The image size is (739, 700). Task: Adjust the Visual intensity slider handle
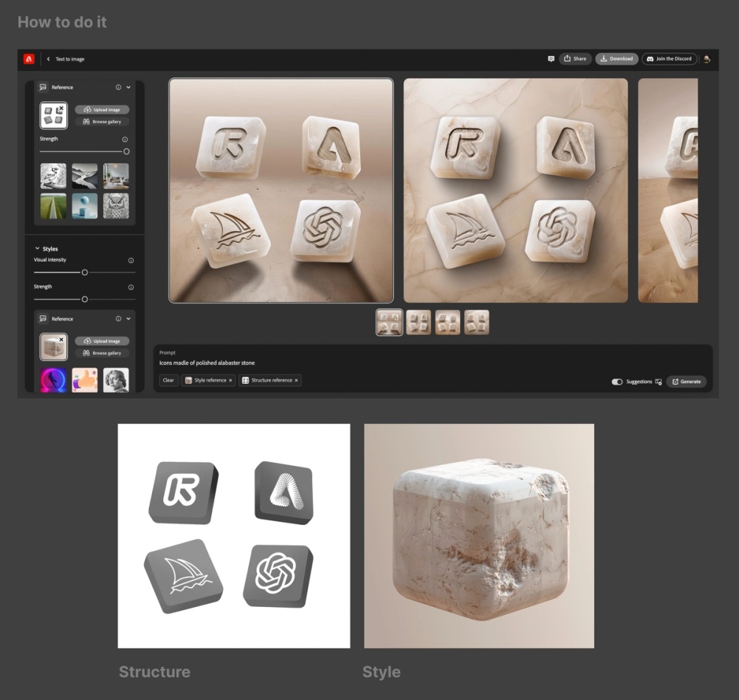point(85,272)
